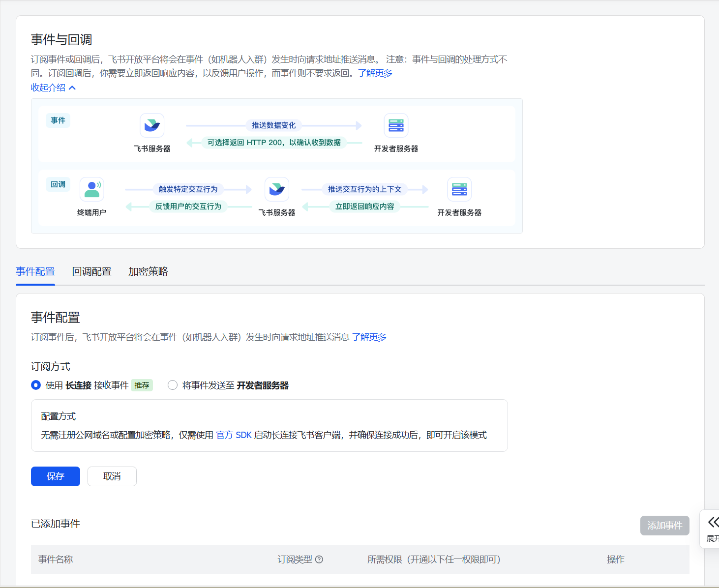The image size is (719, 588).
Task: Open 了解更多 link in top intro
Action: pyautogui.click(x=375, y=73)
